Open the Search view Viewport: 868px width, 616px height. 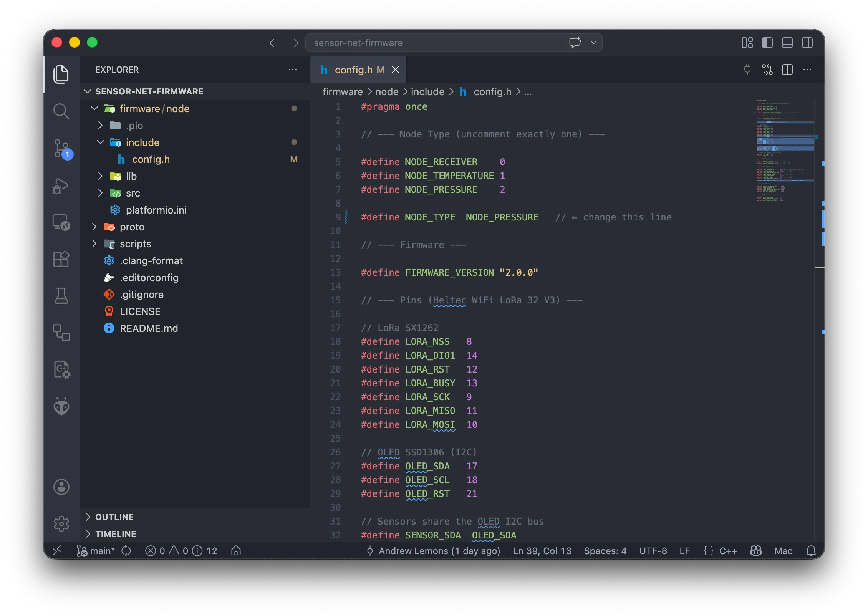point(61,111)
